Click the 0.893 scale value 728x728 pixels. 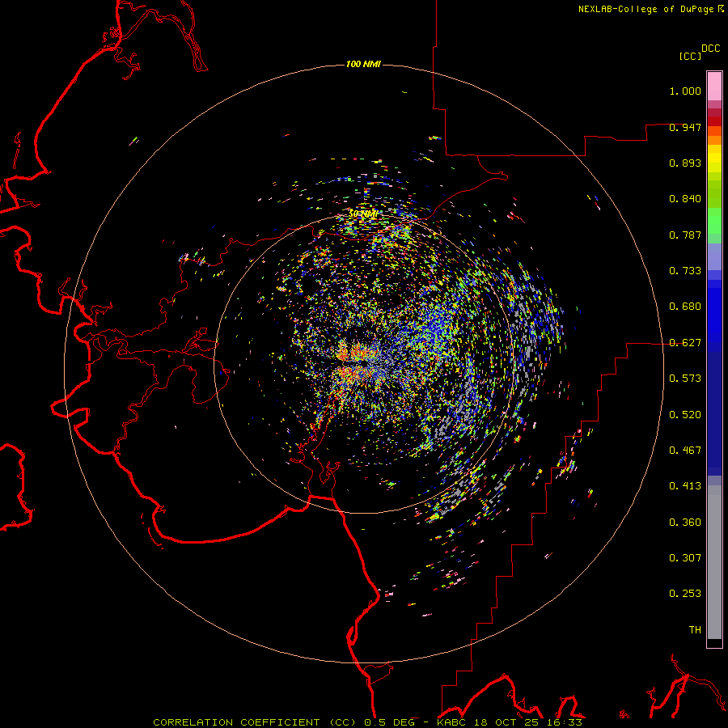[685, 163]
